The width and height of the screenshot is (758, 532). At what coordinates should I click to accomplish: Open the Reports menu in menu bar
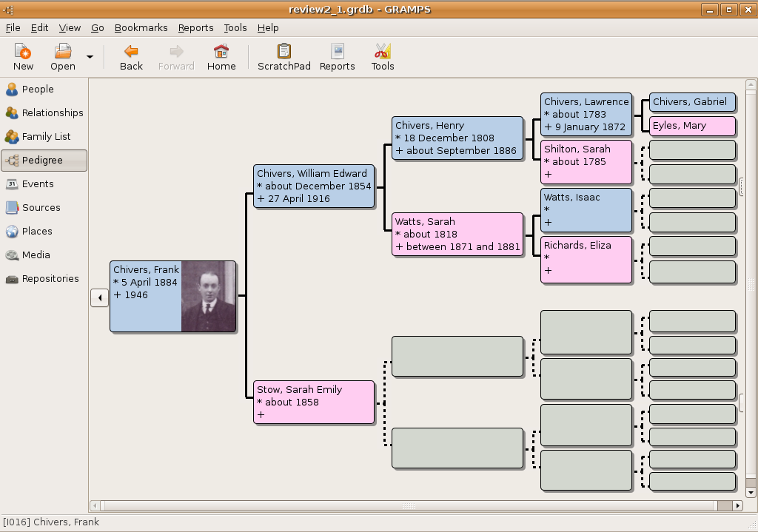click(195, 27)
